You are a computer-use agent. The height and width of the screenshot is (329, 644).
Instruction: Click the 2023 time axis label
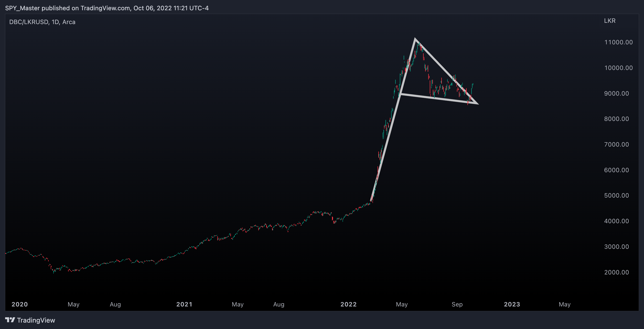click(x=512, y=304)
